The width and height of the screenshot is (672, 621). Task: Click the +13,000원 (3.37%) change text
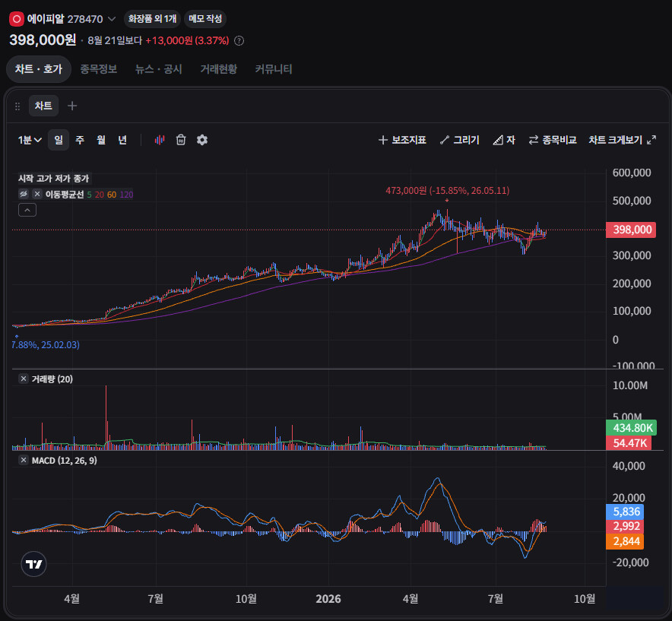(187, 41)
